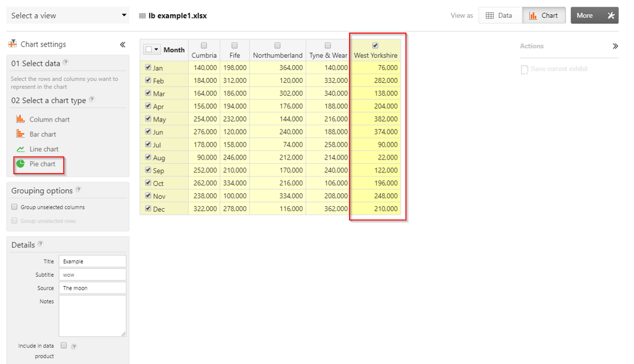Pick the Line chart icon
This screenshot has width=634, height=364.
[20, 149]
